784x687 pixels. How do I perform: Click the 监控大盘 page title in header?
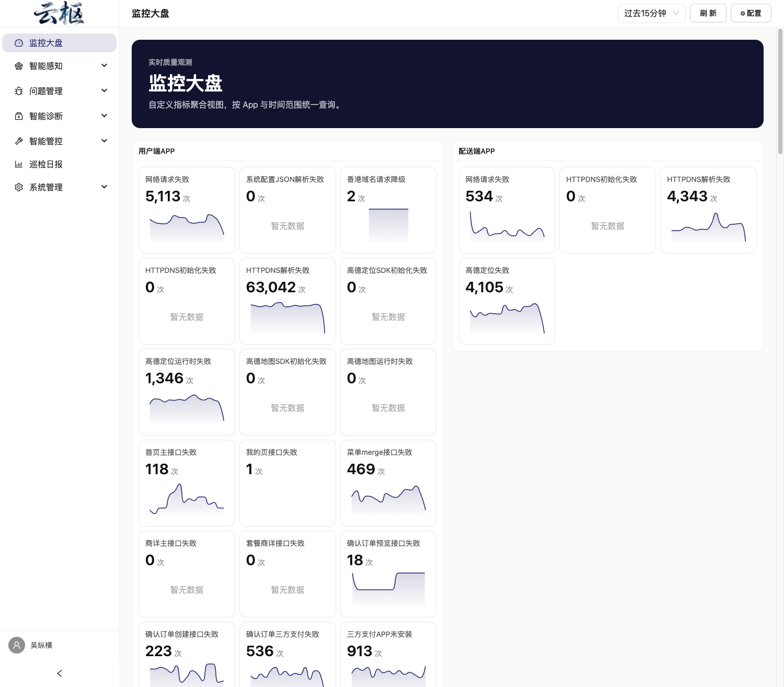[x=151, y=14]
